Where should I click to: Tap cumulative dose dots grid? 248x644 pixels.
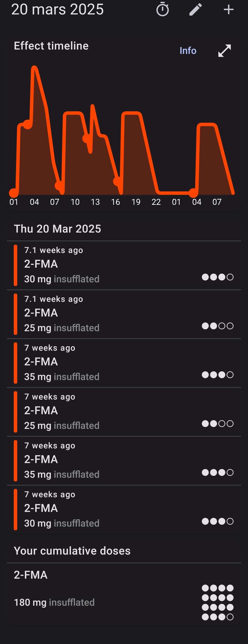click(x=217, y=602)
